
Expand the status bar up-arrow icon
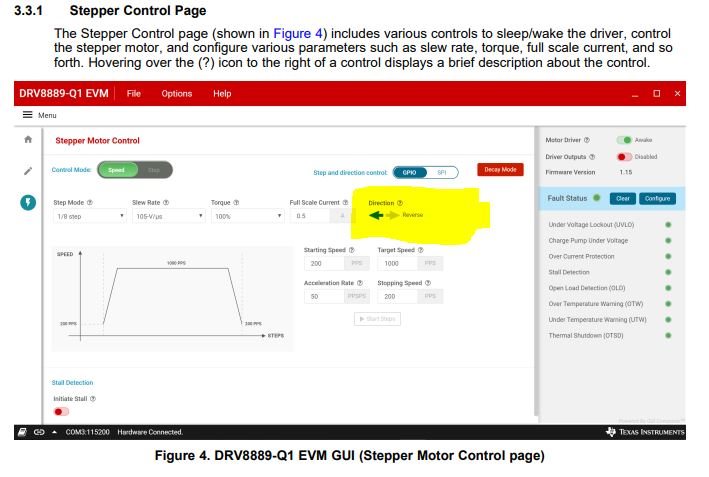coord(54,432)
